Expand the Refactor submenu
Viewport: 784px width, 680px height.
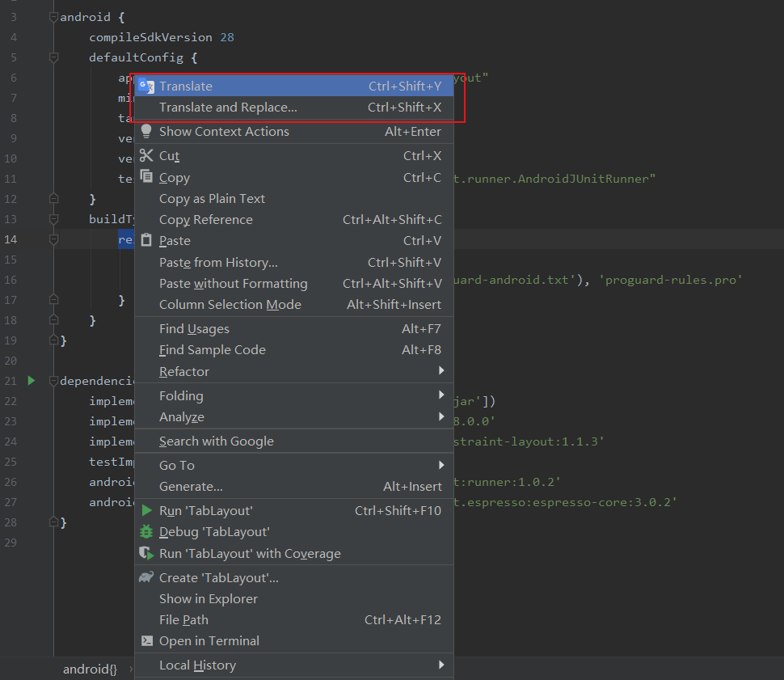click(294, 372)
